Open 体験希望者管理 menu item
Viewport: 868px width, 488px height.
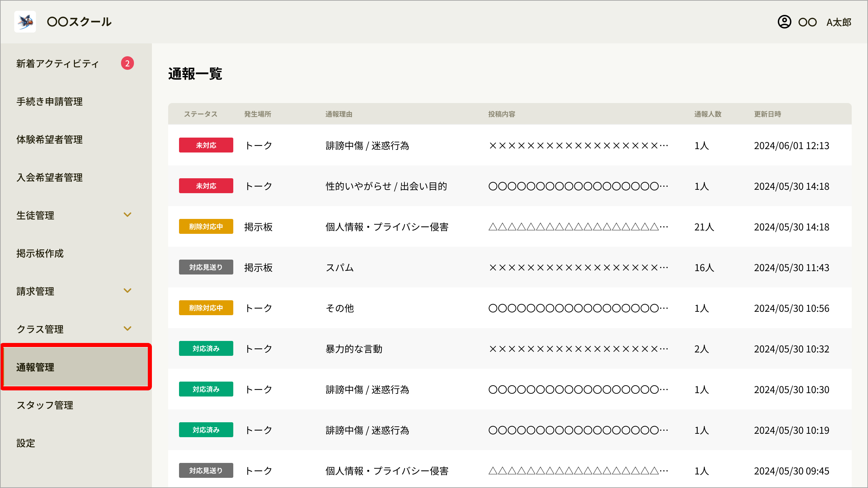pos(50,140)
